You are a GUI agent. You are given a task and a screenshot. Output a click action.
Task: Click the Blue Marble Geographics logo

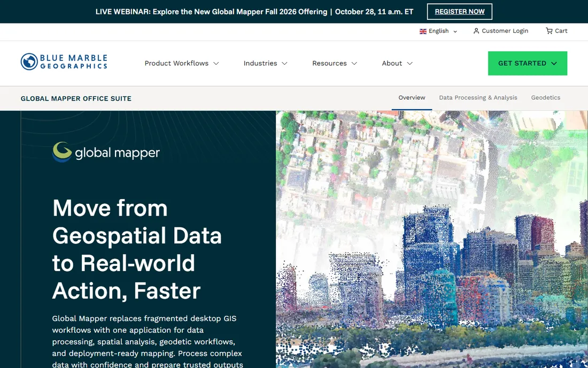click(64, 62)
